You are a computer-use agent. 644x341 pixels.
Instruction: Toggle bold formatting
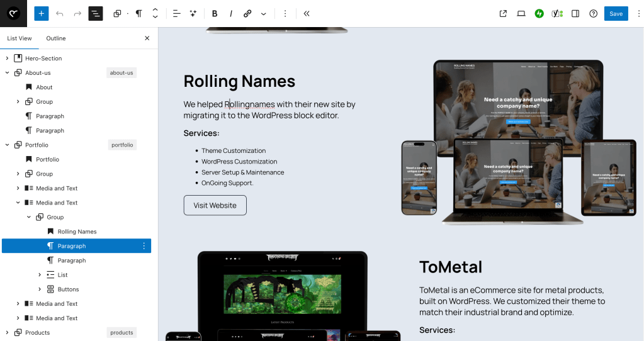pos(215,14)
